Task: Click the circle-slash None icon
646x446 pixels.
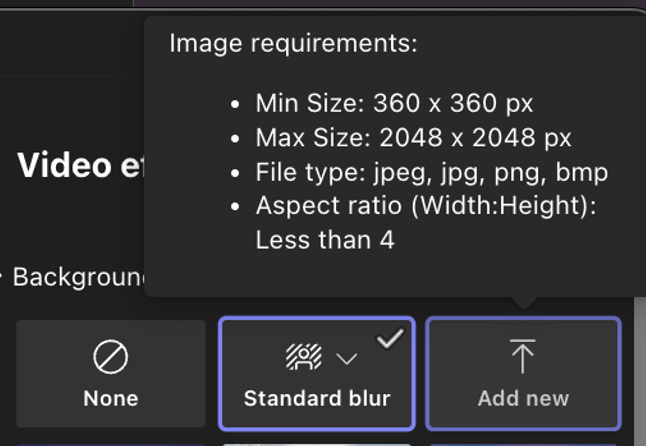Action: coord(110,357)
